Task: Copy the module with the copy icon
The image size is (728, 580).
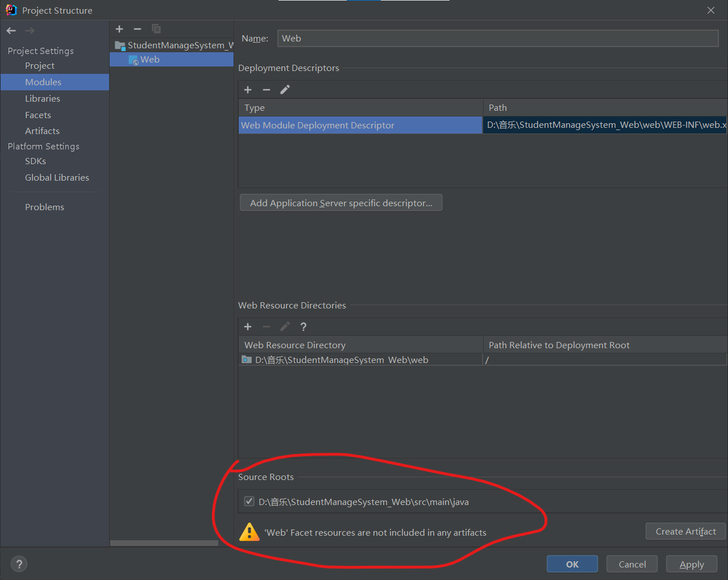Action: (x=156, y=29)
